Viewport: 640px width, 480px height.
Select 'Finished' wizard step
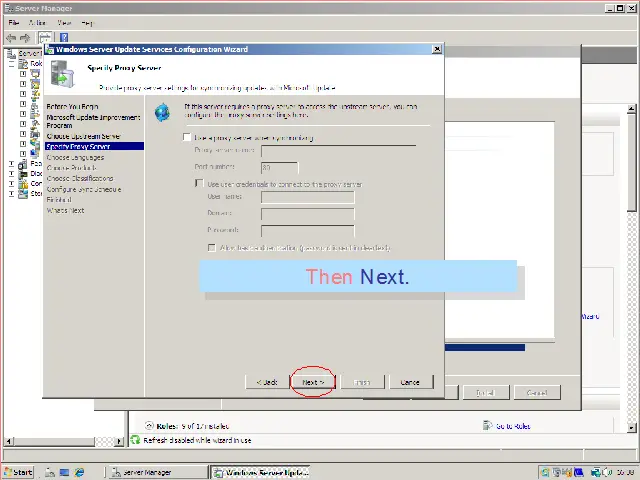[x=59, y=200]
